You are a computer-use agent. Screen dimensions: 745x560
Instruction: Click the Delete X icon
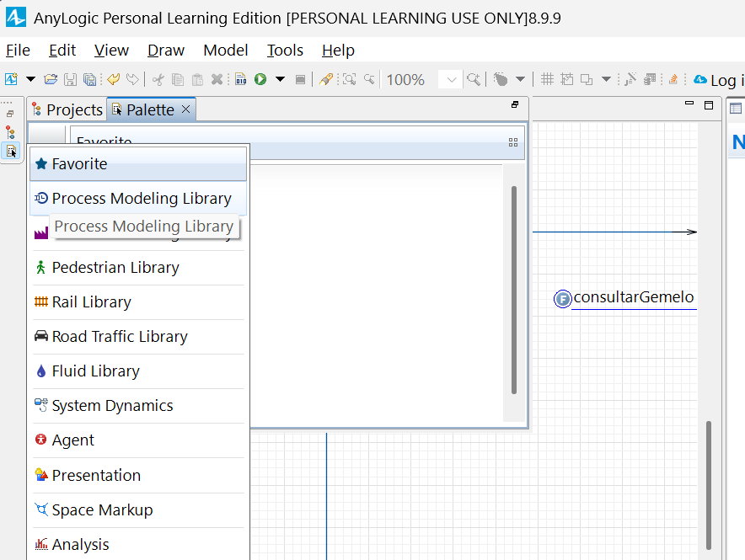[x=217, y=79]
